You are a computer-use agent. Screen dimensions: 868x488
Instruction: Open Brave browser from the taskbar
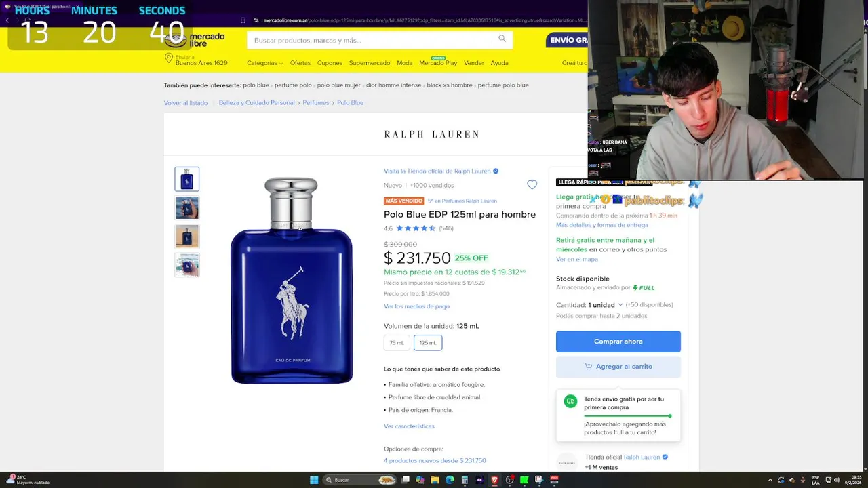[x=494, y=480]
